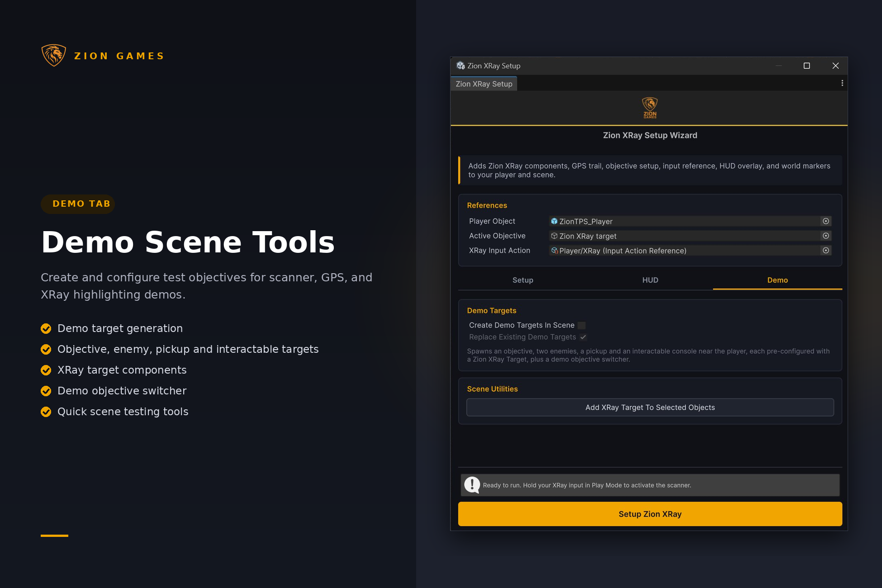Viewport: 882px width, 588px height.
Task: Click the Zion XRay target object icon
Action: (x=554, y=236)
